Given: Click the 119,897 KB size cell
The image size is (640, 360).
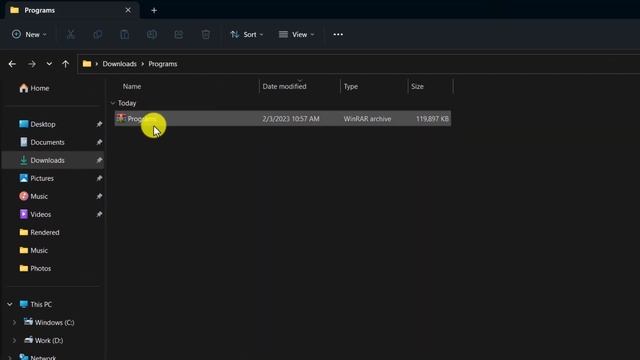Looking at the screenshot, I should 432,119.
